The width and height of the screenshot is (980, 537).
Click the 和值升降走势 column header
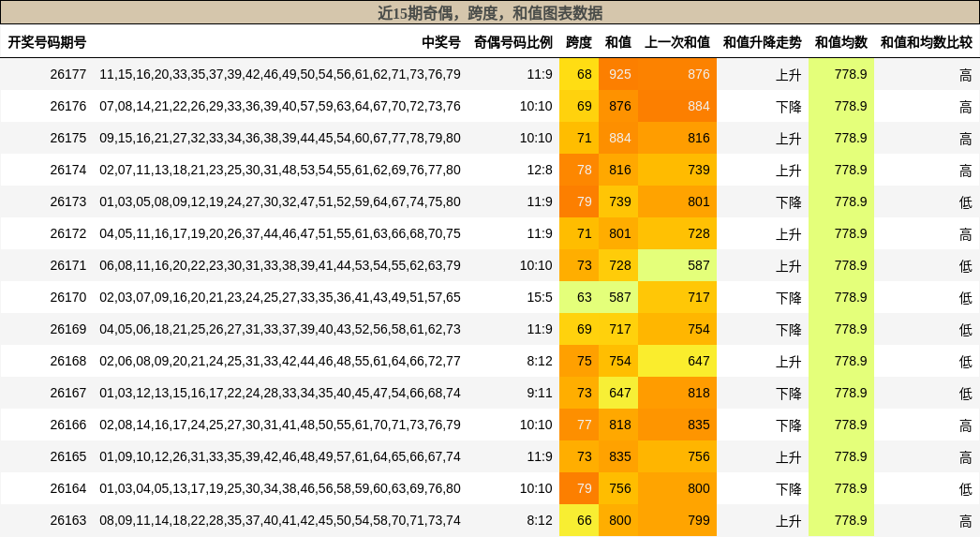(x=763, y=42)
